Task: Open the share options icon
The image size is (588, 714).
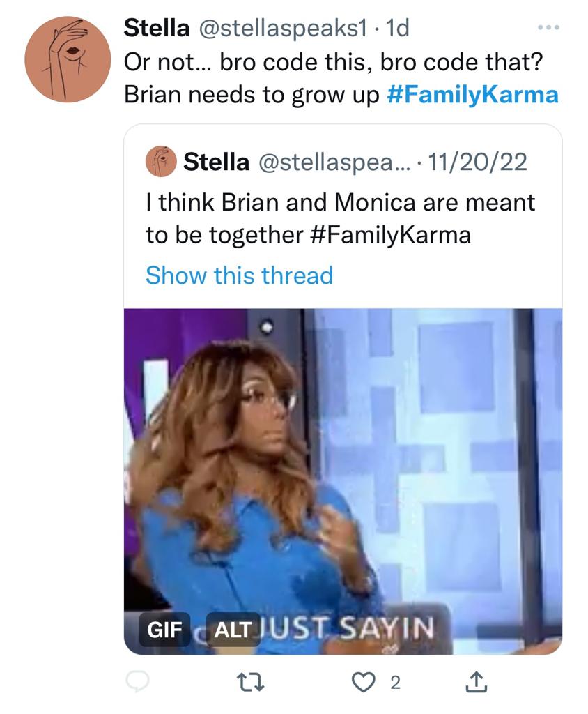Action: [477, 682]
